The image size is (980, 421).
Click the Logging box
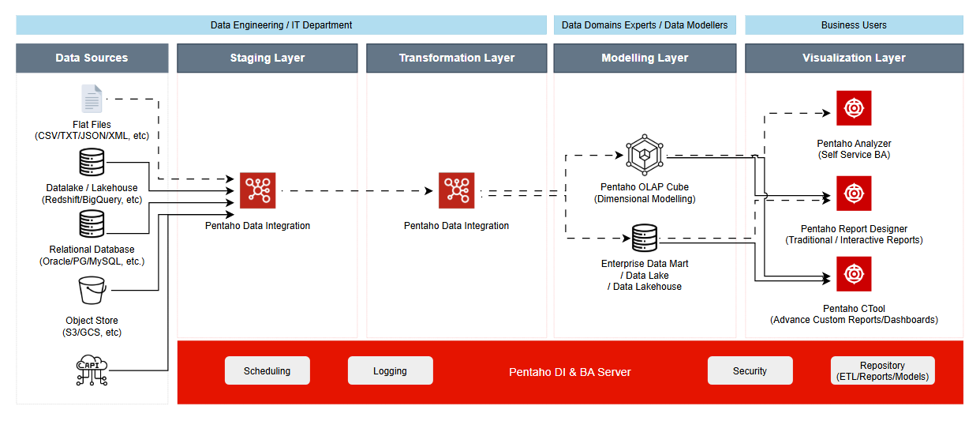390,370
